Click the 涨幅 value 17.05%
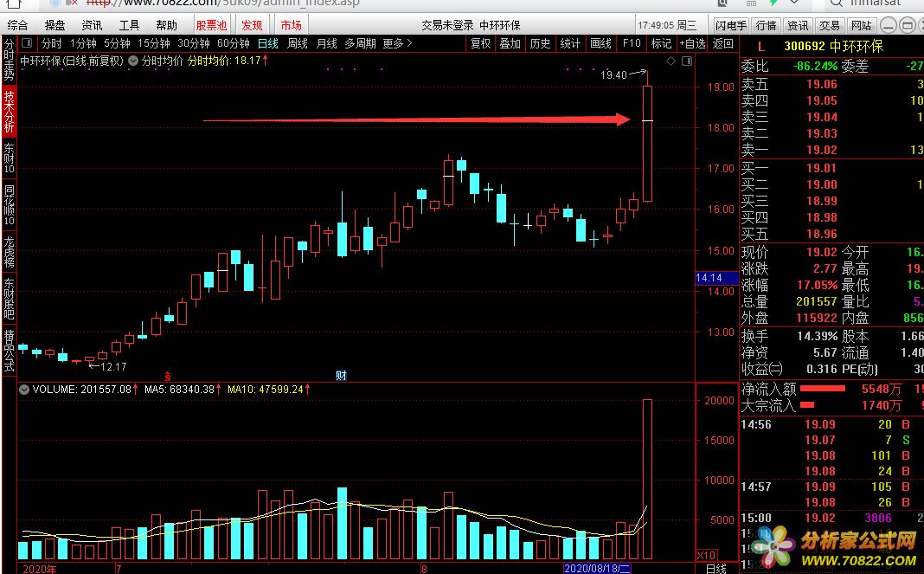This screenshot has height=574, width=924. click(818, 286)
